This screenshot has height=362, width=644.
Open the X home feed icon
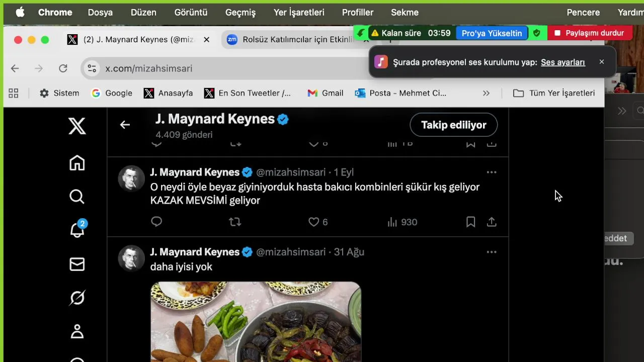77,163
